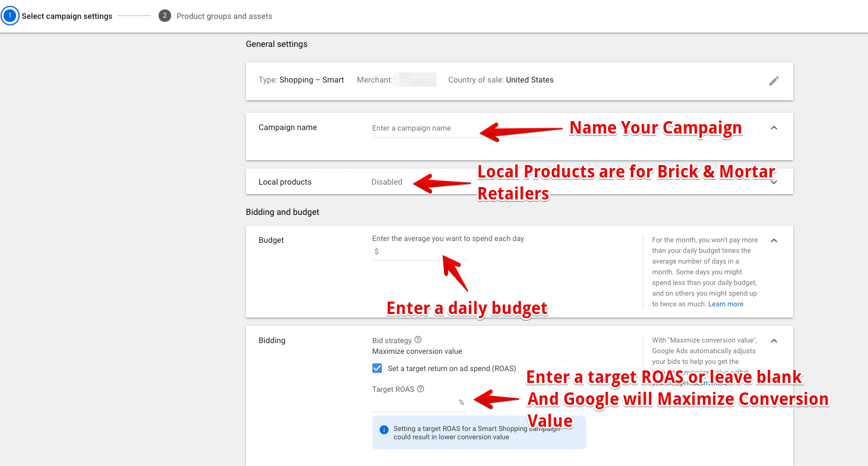
Task: Collapse the Bidding section chevron
Action: point(774,341)
